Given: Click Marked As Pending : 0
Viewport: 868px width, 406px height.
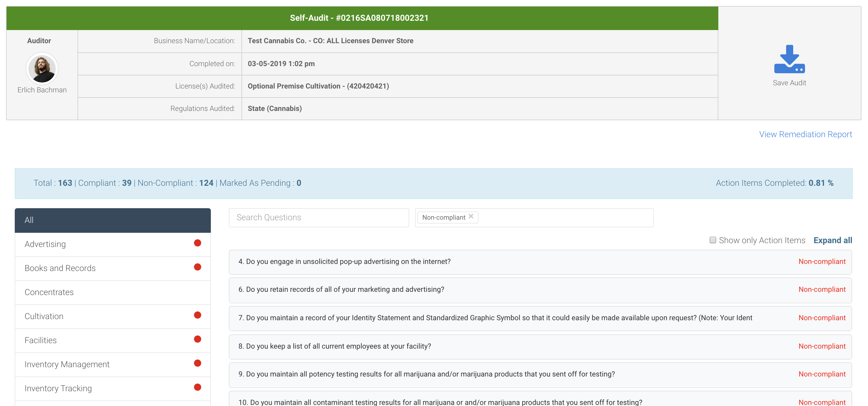Looking at the screenshot, I should click(x=261, y=183).
